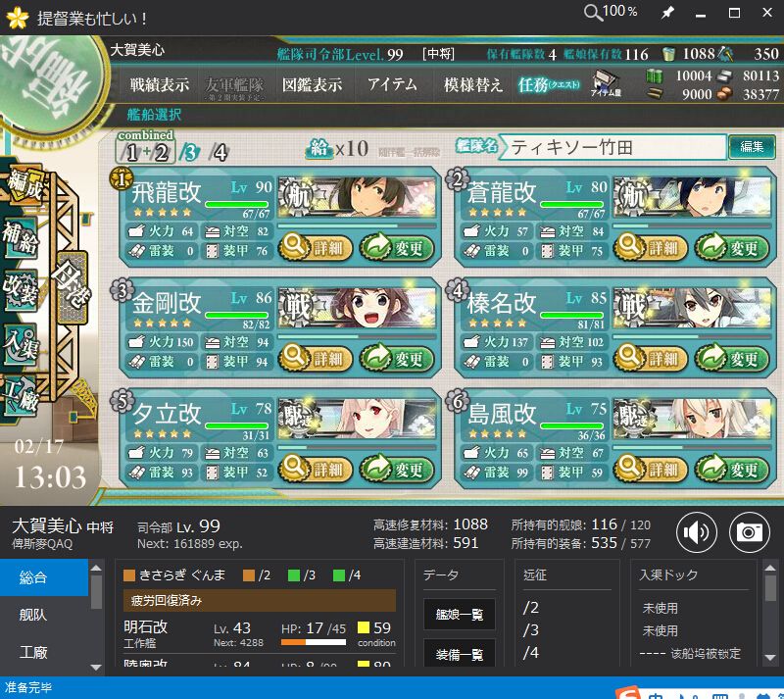The image size is (784, 699).
Task: Open the 補給 (supply) side icon
Action: (x=20, y=238)
